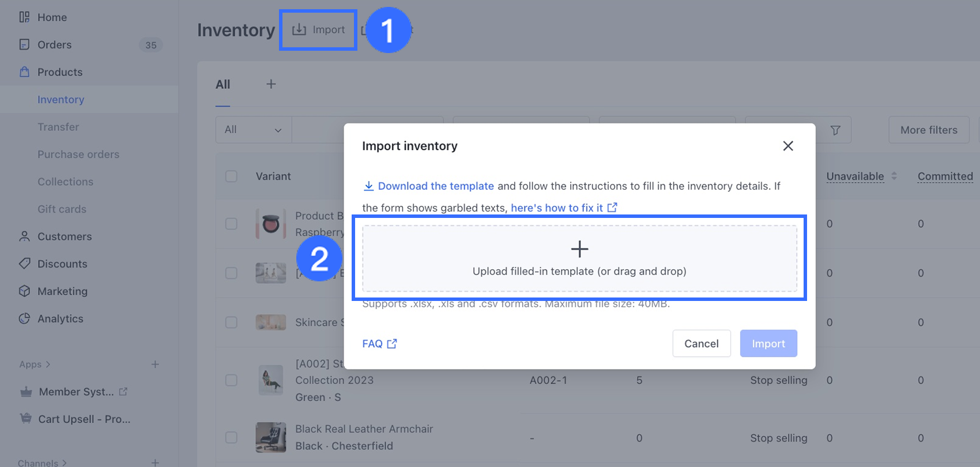Go to Inventory in sidebar
Viewport: 980px width, 467px height.
[x=61, y=99]
